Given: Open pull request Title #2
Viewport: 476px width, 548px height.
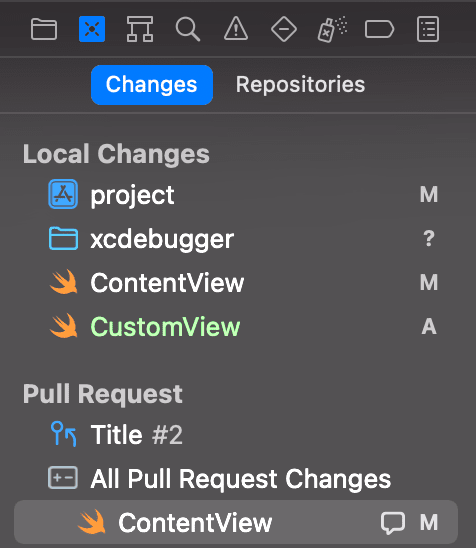Looking at the screenshot, I should (238, 434).
